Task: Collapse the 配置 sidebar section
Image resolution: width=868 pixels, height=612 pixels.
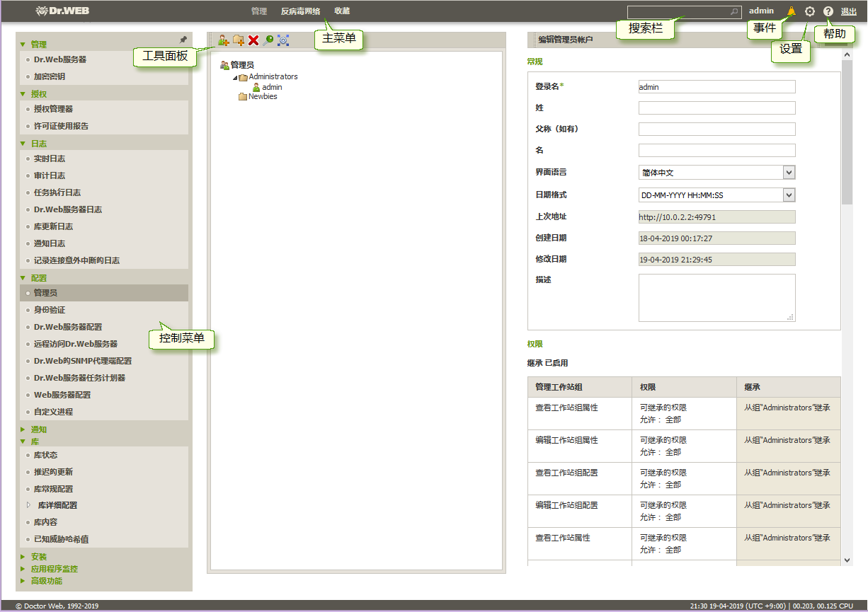Action: 23,278
